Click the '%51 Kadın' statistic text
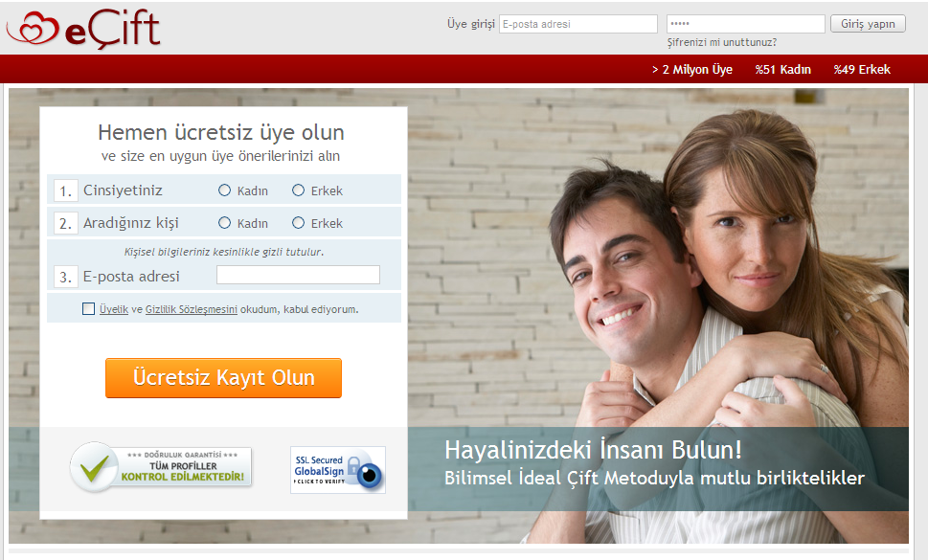This screenshot has width=928, height=560. [783, 70]
